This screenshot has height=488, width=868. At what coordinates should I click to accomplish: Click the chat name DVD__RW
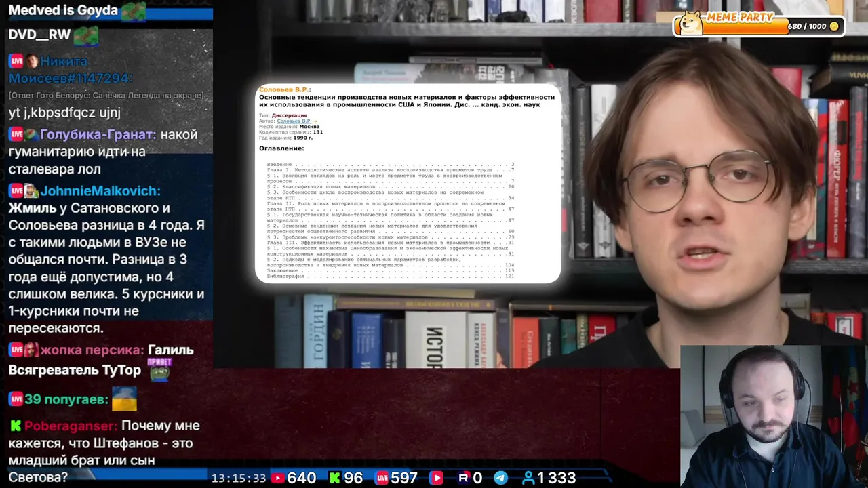(39, 34)
